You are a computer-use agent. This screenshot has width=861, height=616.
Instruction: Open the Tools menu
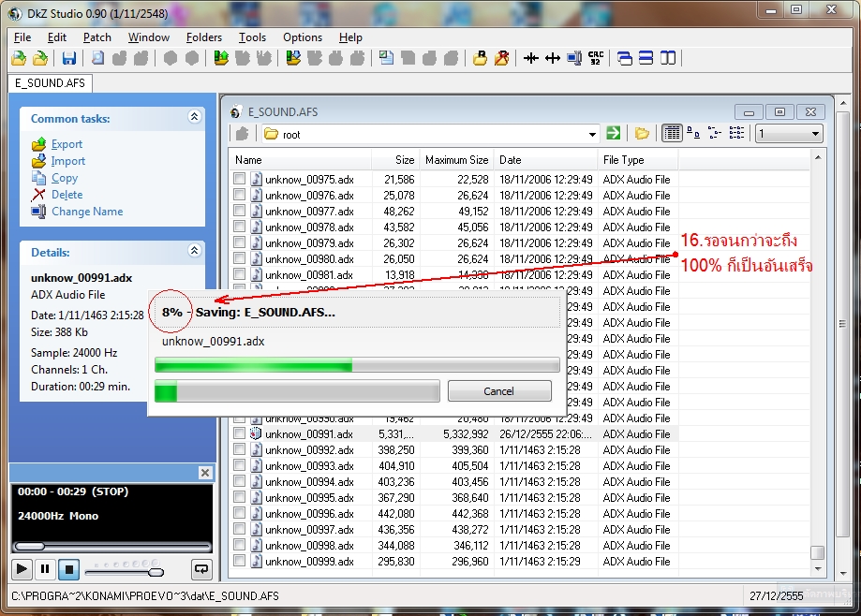pyautogui.click(x=253, y=37)
